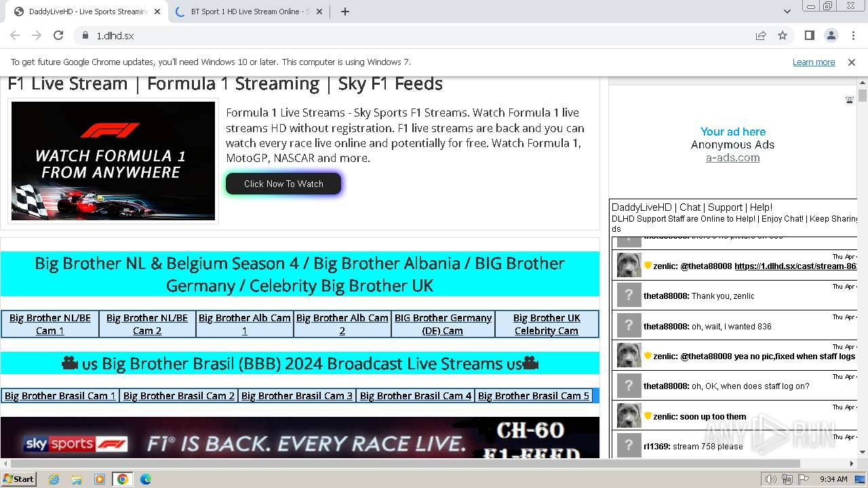The image size is (868, 488).
Task: Click the Action Center flag tray icon
Action: point(804,479)
